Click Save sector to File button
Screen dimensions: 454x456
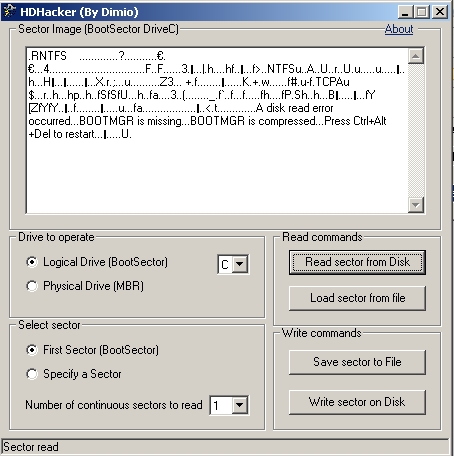tap(357, 362)
